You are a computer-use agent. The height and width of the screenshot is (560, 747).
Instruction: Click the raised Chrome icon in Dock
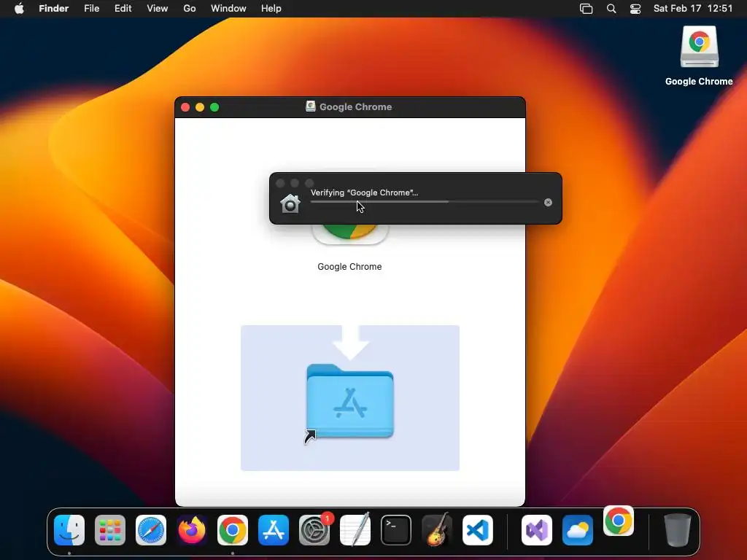coord(619,521)
